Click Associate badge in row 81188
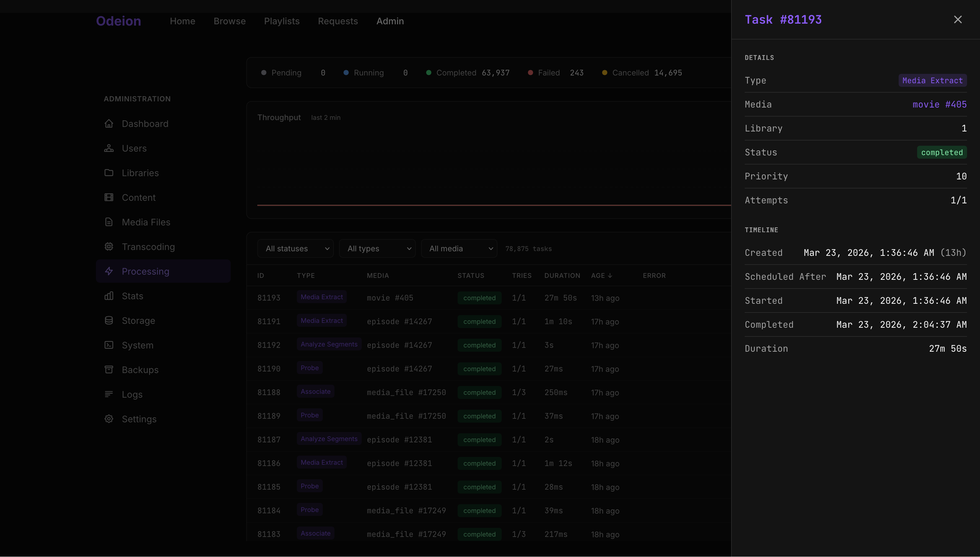Viewport: 980px width, 557px height. click(x=315, y=391)
